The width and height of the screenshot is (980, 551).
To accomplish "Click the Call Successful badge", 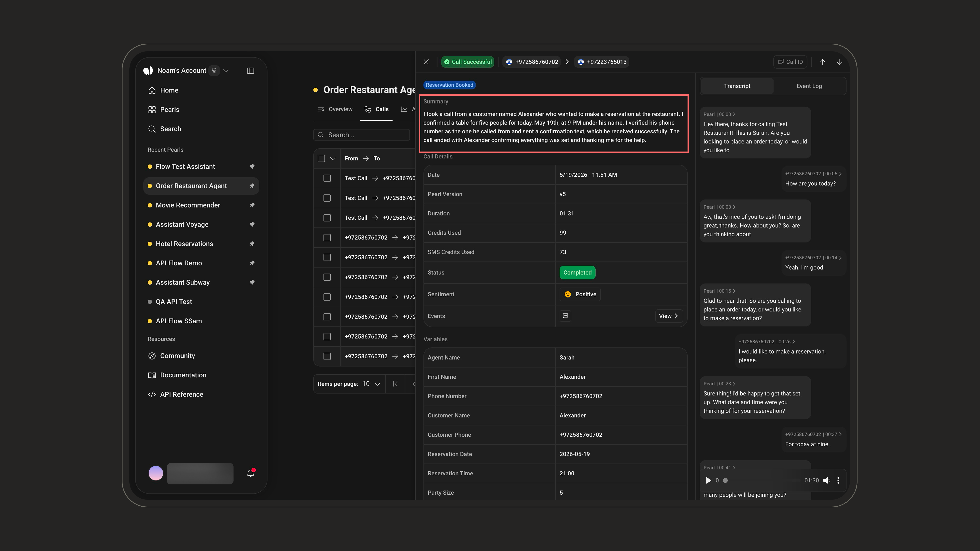I will [468, 62].
